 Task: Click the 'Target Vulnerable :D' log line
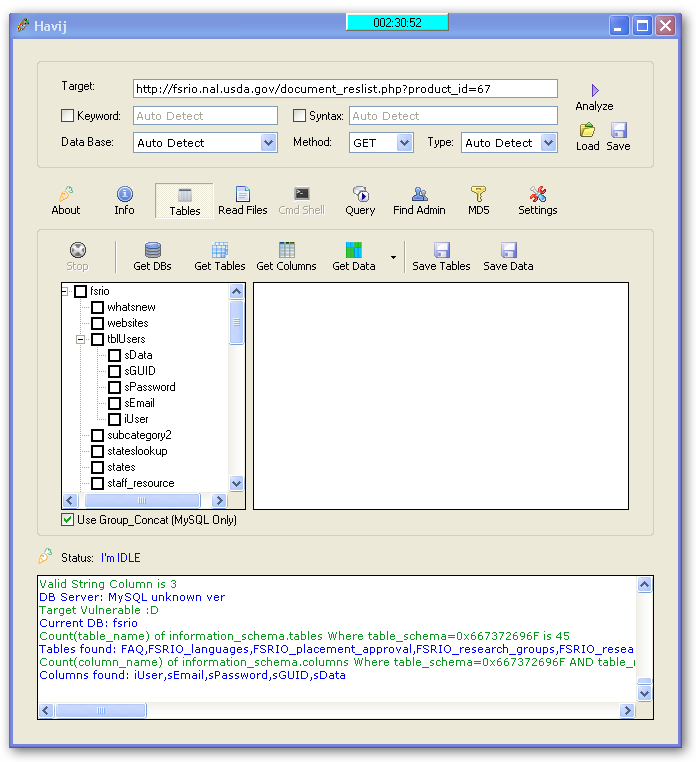99,610
